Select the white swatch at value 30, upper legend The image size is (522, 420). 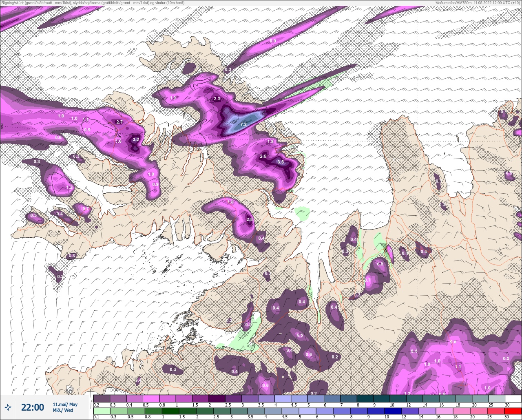coord(513,398)
